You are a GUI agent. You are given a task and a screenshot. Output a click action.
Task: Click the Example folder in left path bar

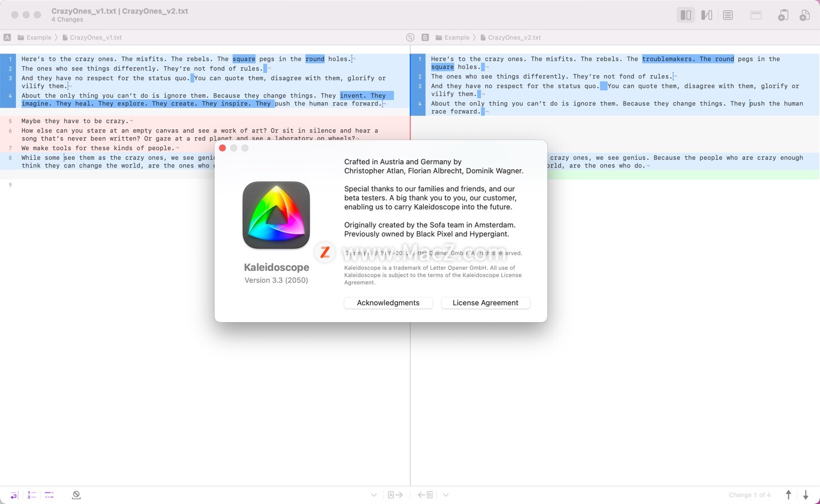coord(34,37)
